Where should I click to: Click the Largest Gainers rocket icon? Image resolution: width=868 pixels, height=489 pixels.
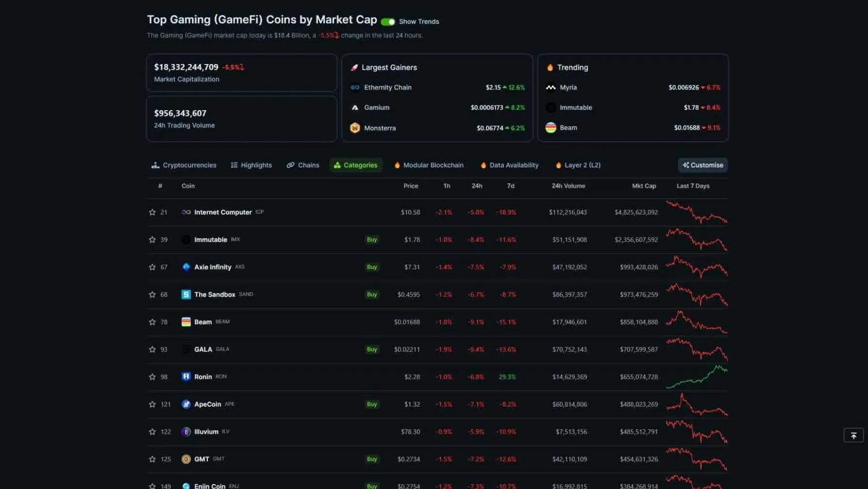coord(354,67)
